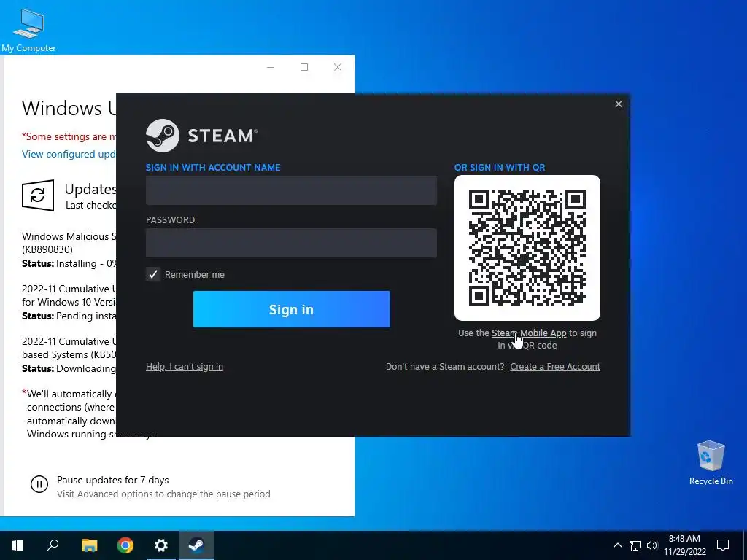Click the Steam logo in the sign-in dialog
Screen dimensions: 747x560
(202, 136)
